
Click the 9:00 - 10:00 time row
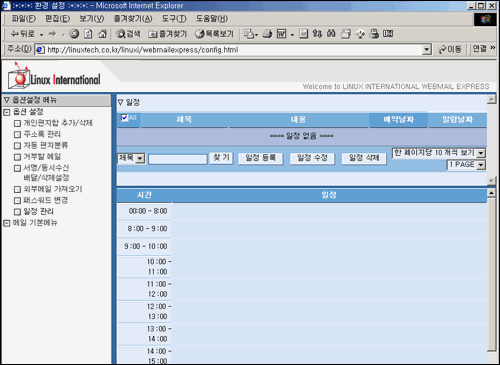(302, 247)
